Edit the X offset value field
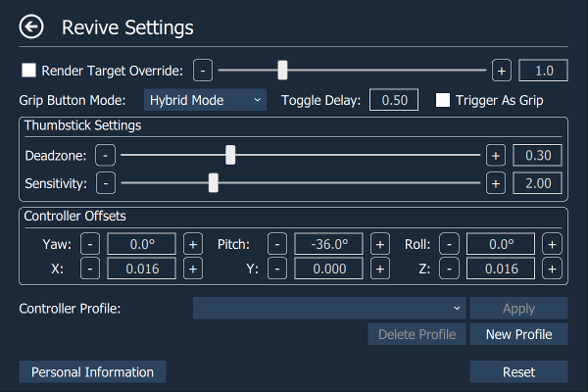 pos(142,269)
